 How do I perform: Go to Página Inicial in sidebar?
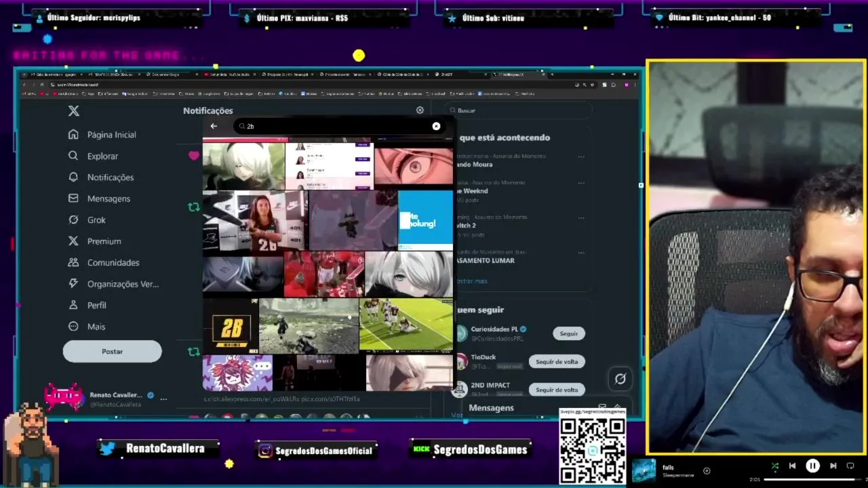(x=102, y=135)
